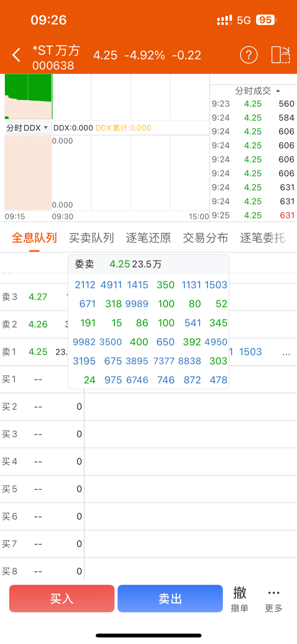This screenshot has width=297, height=644.
Task: Tap the pink DDX chart area
Action: 28,173
